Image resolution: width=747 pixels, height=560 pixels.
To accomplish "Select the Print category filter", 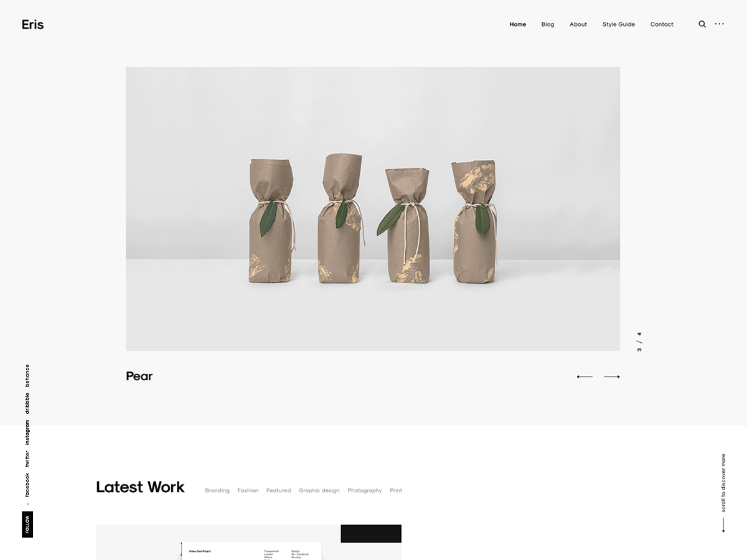I will click(396, 490).
